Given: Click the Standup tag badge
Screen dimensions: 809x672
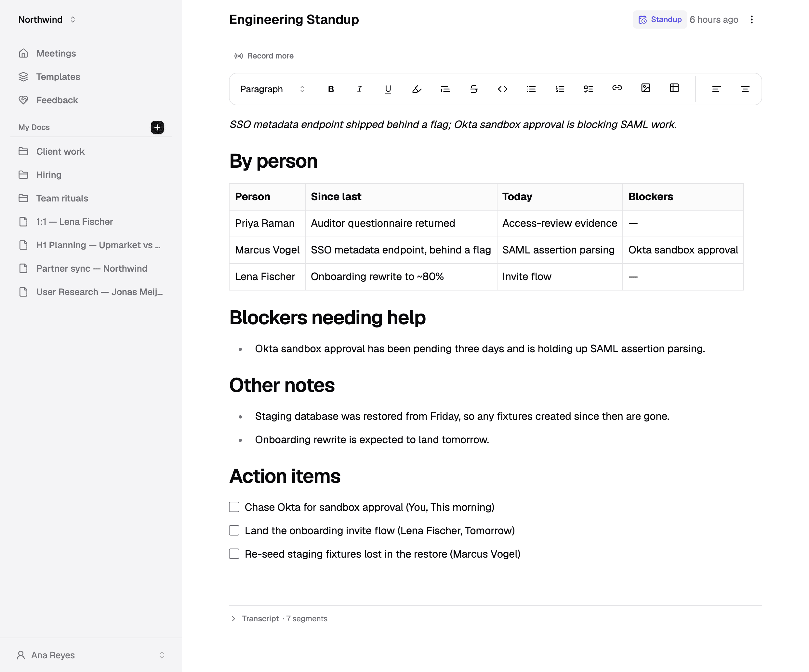Looking at the screenshot, I should coord(660,19).
